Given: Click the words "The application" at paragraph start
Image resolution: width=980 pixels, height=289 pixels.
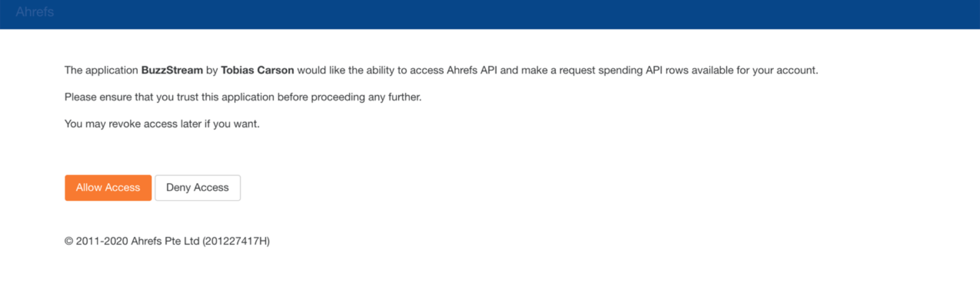Looking at the screenshot, I should [101, 70].
